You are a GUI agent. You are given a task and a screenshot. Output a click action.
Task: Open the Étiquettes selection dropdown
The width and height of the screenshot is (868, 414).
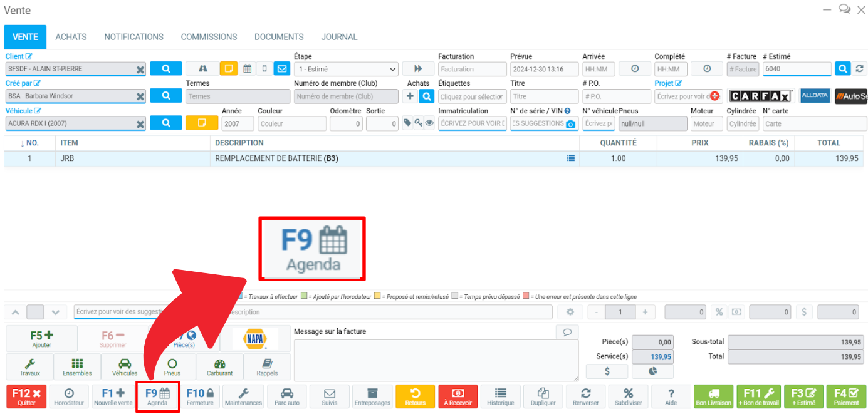coord(472,96)
